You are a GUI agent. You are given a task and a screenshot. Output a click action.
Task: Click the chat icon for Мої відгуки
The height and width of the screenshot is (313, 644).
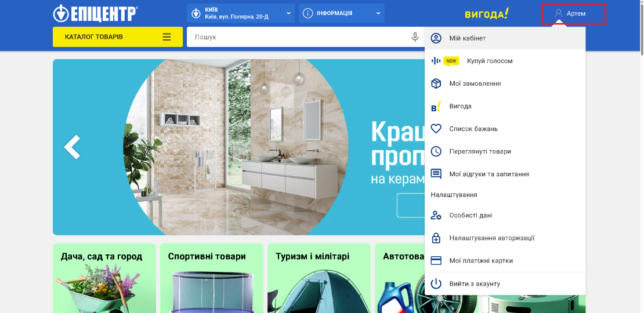point(436,174)
